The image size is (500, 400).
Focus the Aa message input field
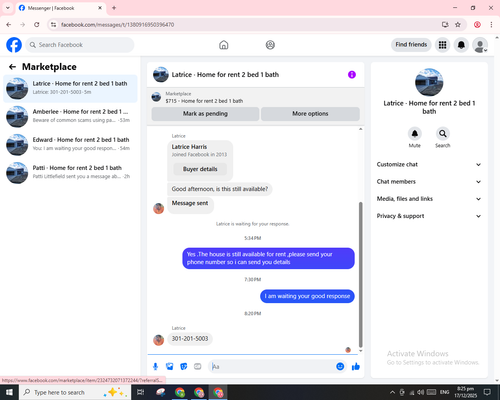(x=272, y=367)
